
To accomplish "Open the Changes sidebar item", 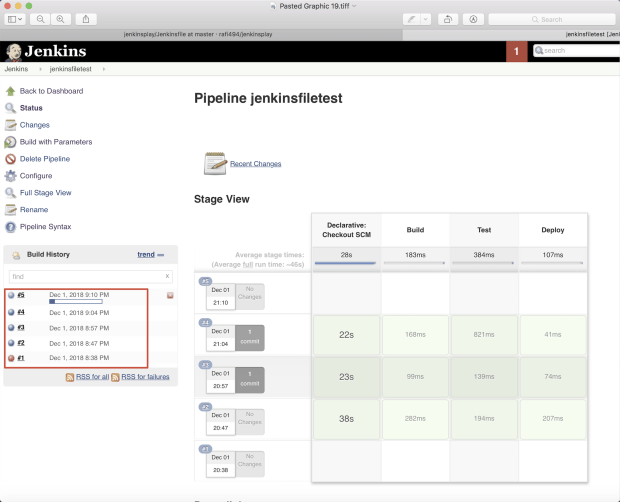I will 35,125.
